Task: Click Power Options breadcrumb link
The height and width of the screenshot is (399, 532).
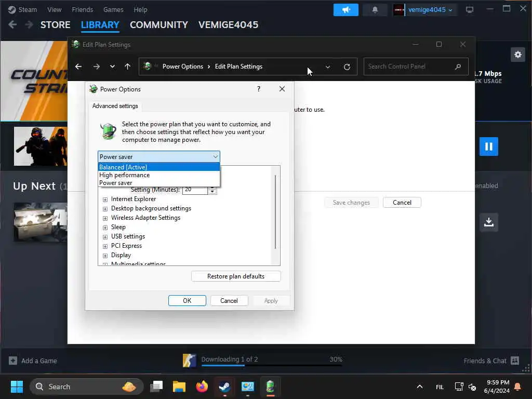Action: pyautogui.click(x=182, y=66)
